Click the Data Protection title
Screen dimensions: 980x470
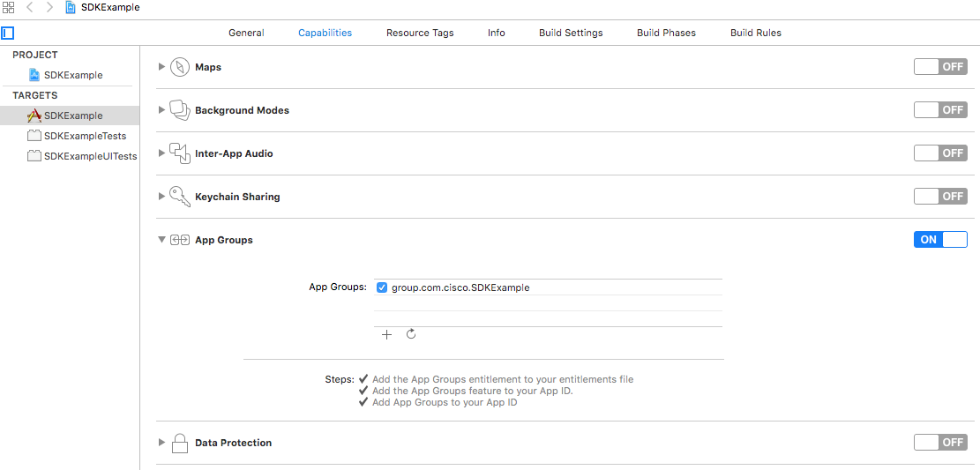pyautogui.click(x=233, y=443)
